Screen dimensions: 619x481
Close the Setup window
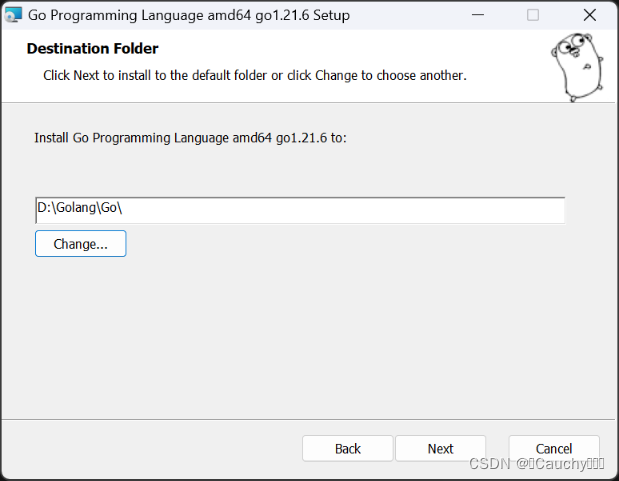click(x=590, y=15)
